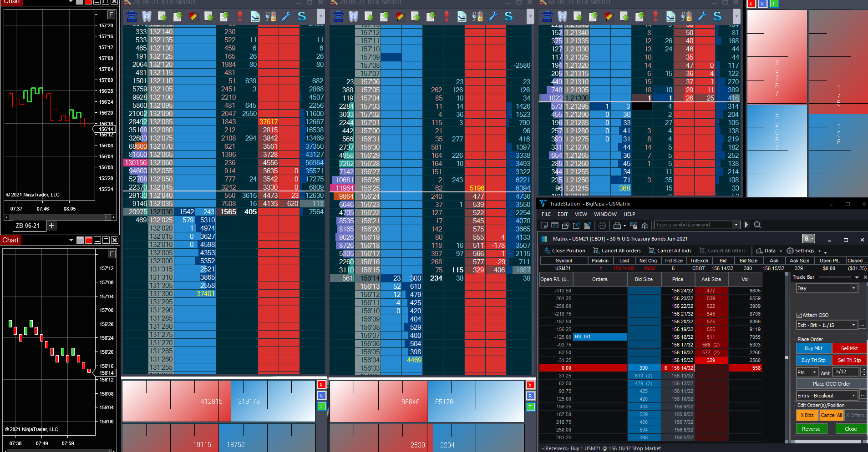Screen dimensions: 868x452
Task: Open the ZB toolbar overflow dropdown
Action: pos(530,17)
